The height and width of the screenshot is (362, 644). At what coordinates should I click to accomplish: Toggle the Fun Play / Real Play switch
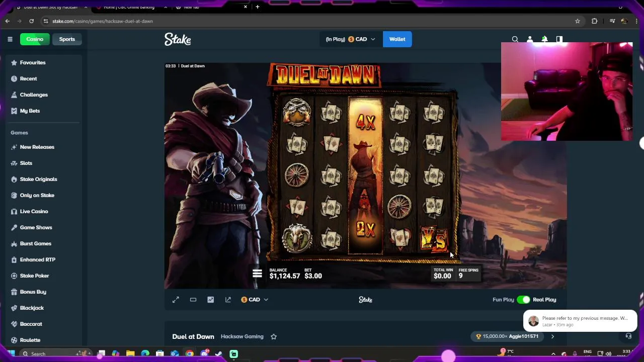click(523, 300)
